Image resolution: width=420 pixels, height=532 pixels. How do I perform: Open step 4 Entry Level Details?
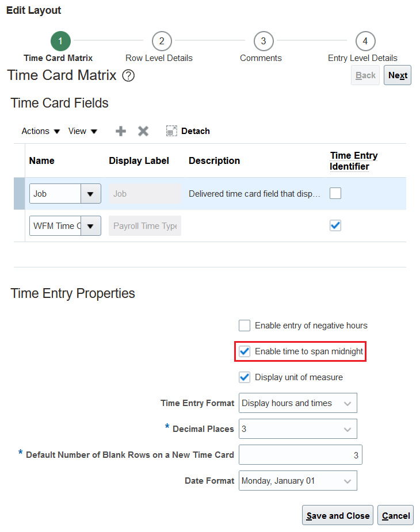[365, 41]
